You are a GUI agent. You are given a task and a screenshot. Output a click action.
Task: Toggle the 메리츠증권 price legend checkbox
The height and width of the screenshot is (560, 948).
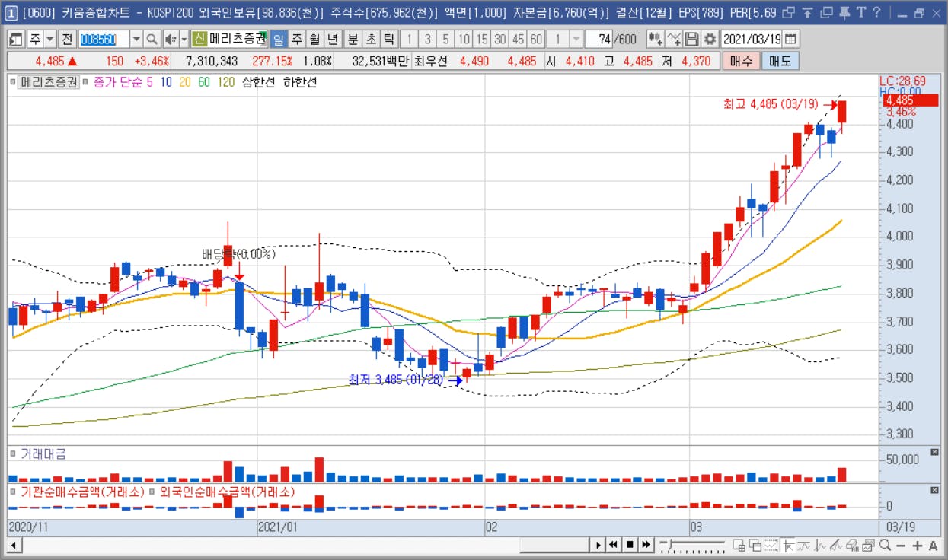coord(13,83)
